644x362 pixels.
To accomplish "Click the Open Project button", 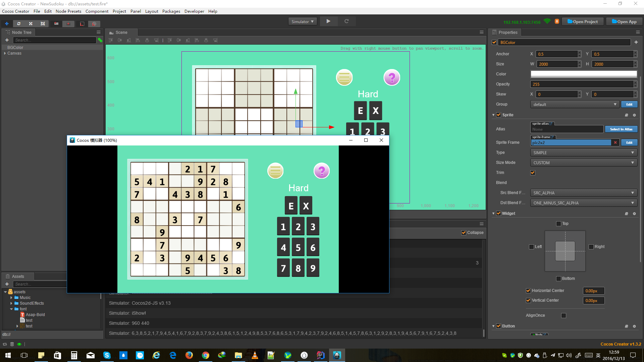I will [583, 22].
